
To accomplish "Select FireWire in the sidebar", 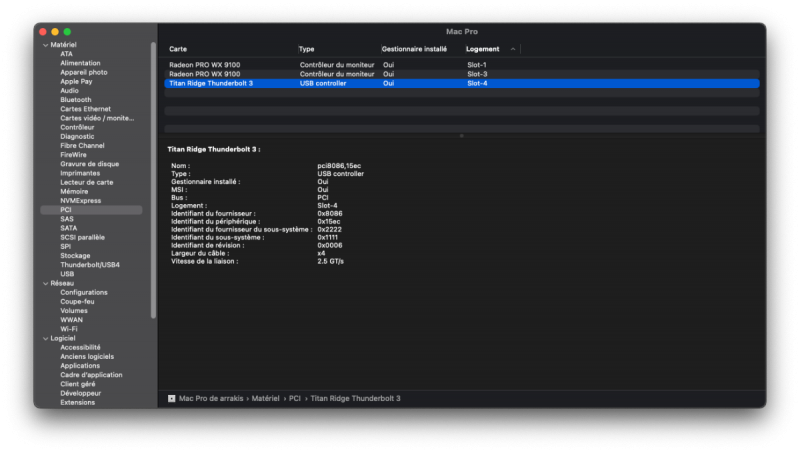I will [x=73, y=155].
